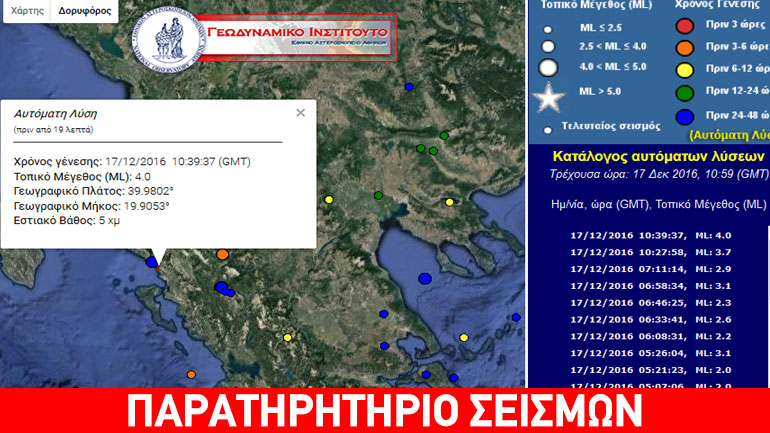
Task: Click the Αυτόματη Λύση popup title
Action: pos(55,114)
